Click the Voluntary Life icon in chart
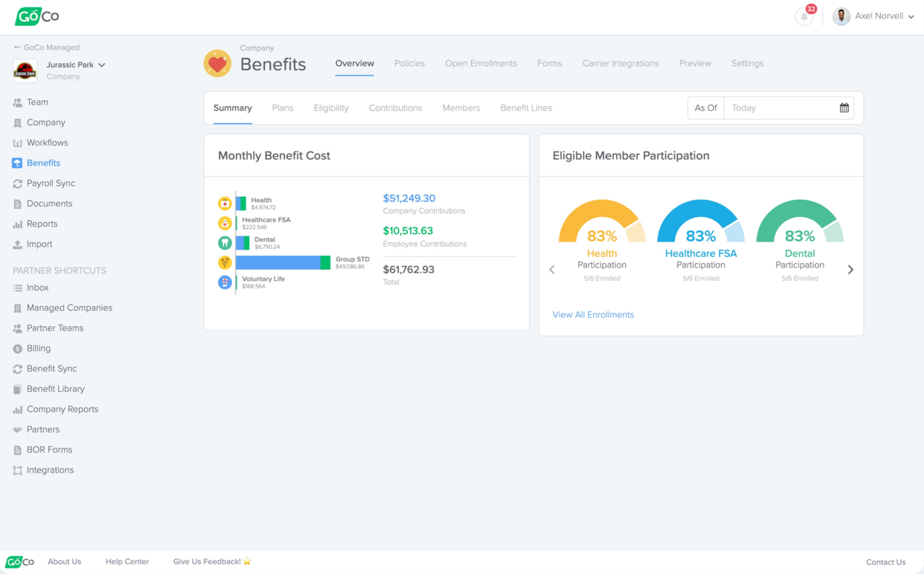Viewport: 924px width, 574px height. 225,282
